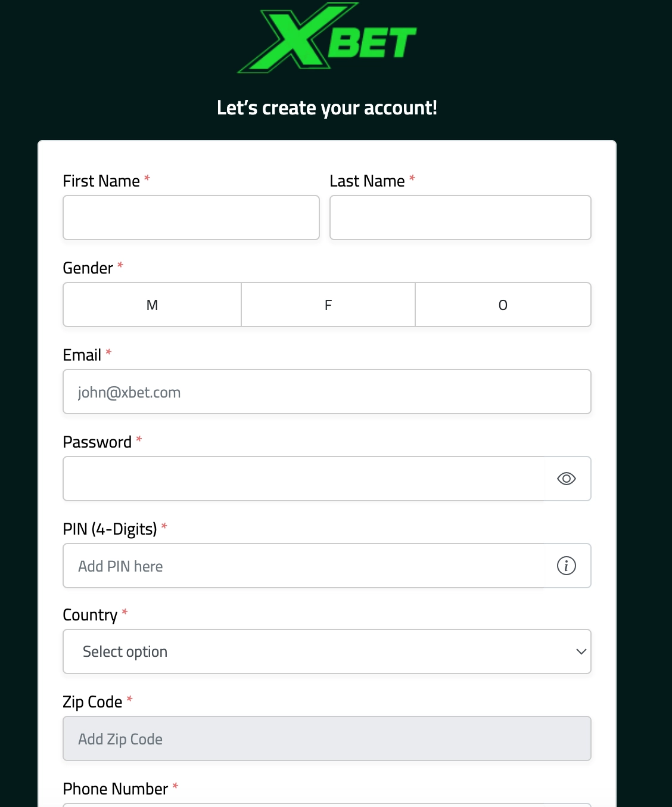672x807 pixels.
Task: Focus the Last Name input field
Action: (x=461, y=218)
